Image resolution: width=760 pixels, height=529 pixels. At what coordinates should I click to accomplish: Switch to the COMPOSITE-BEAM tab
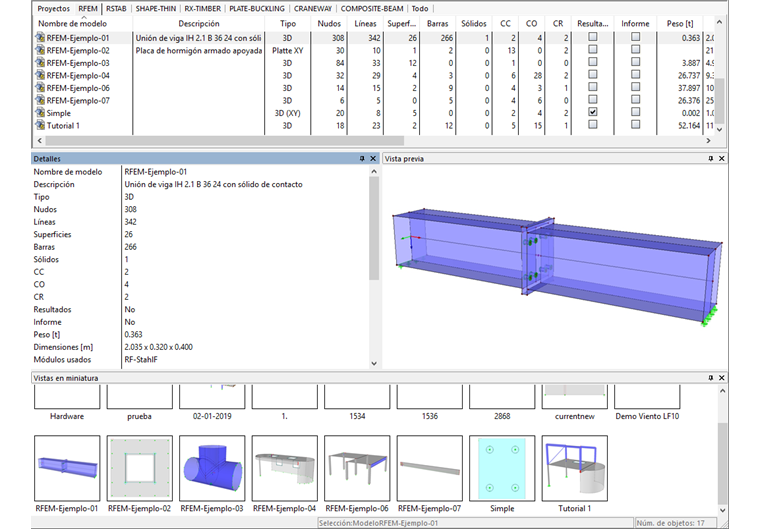(372, 9)
